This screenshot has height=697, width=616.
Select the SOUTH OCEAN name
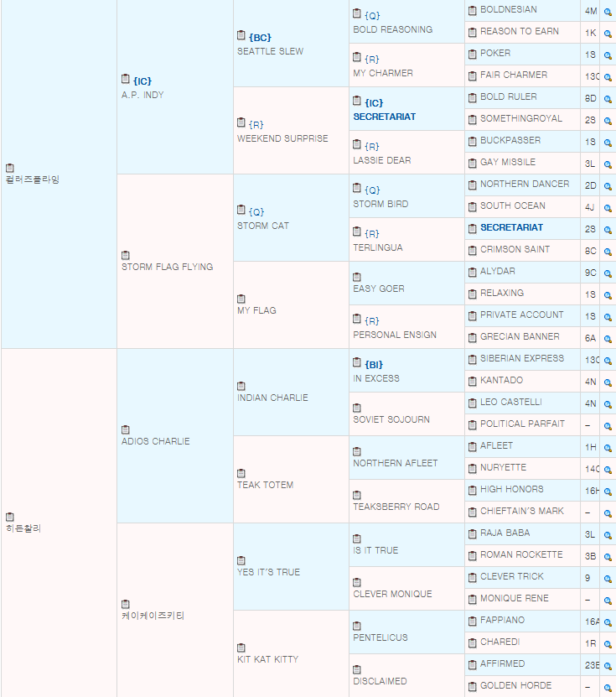(x=513, y=205)
